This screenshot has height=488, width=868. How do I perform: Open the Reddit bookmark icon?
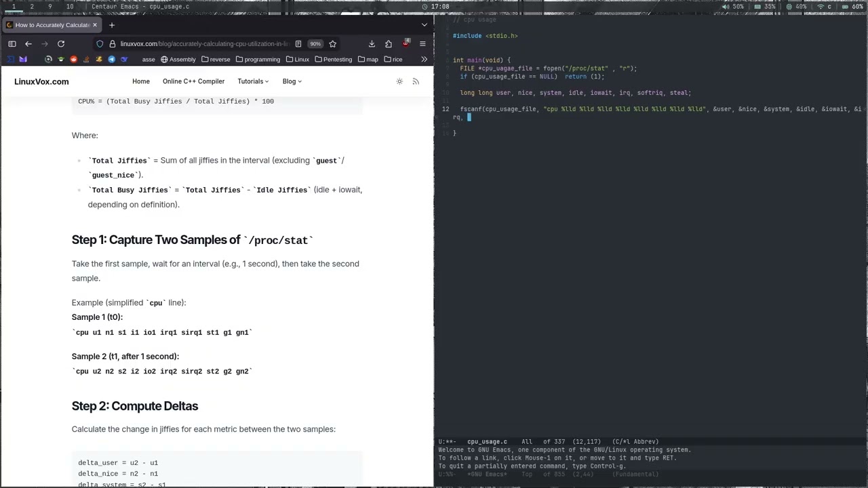[73, 60]
